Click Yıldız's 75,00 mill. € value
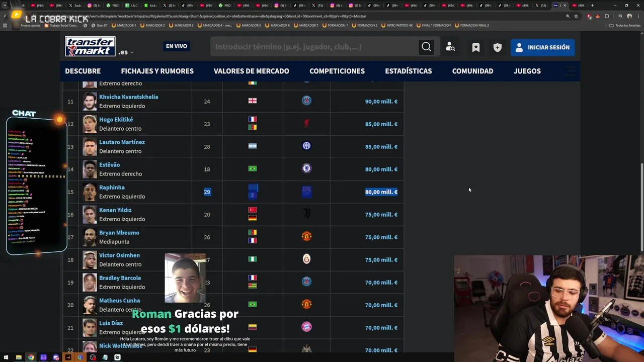Image resolution: width=644 pixels, height=362 pixels. (x=381, y=215)
